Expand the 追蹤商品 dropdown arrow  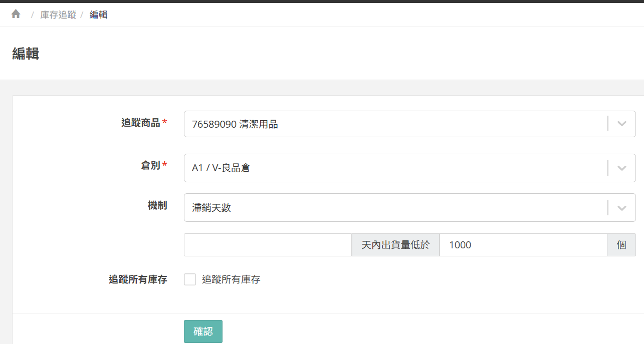(x=621, y=124)
